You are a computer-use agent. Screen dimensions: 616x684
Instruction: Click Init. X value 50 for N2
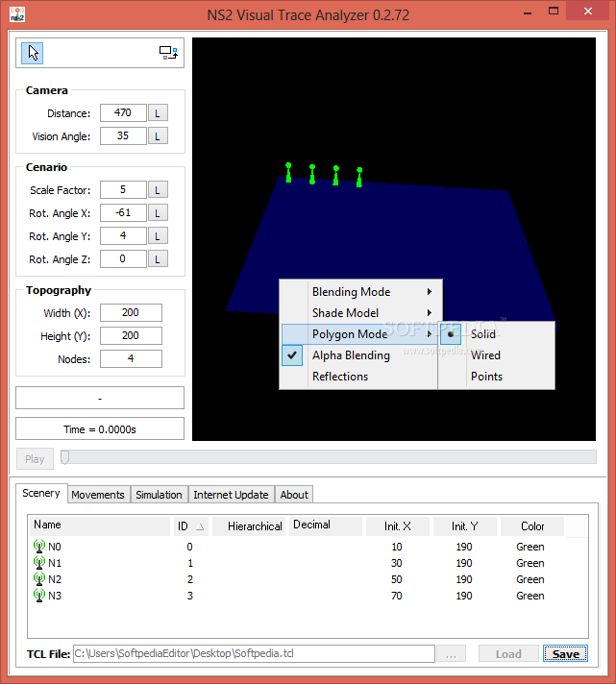pyautogui.click(x=397, y=579)
